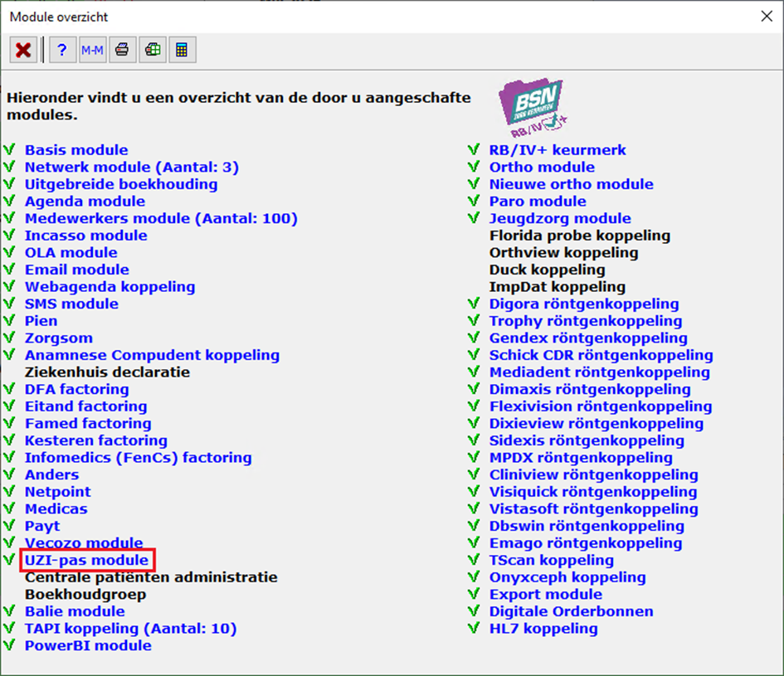Click Medewerkers module (Aantal: 100)
Image resolution: width=784 pixels, height=676 pixels.
pyautogui.click(x=162, y=218)
